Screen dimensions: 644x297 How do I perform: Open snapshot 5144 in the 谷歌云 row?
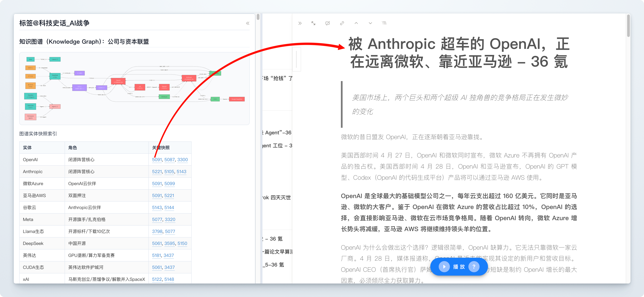pyautogui.click(x=169, y=207)
